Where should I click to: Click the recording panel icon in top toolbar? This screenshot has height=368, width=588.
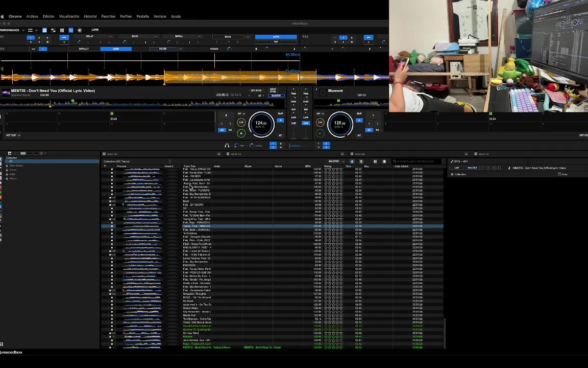pos(80,30)
